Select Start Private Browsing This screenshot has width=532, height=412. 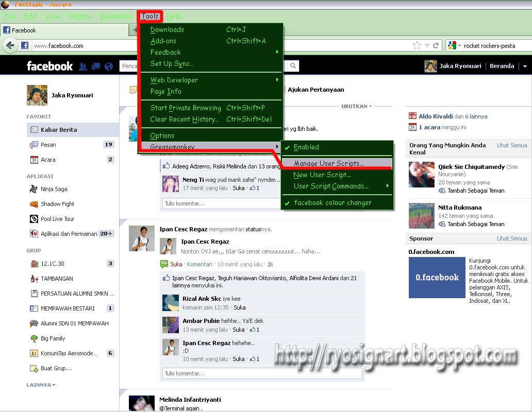point(211,108)
